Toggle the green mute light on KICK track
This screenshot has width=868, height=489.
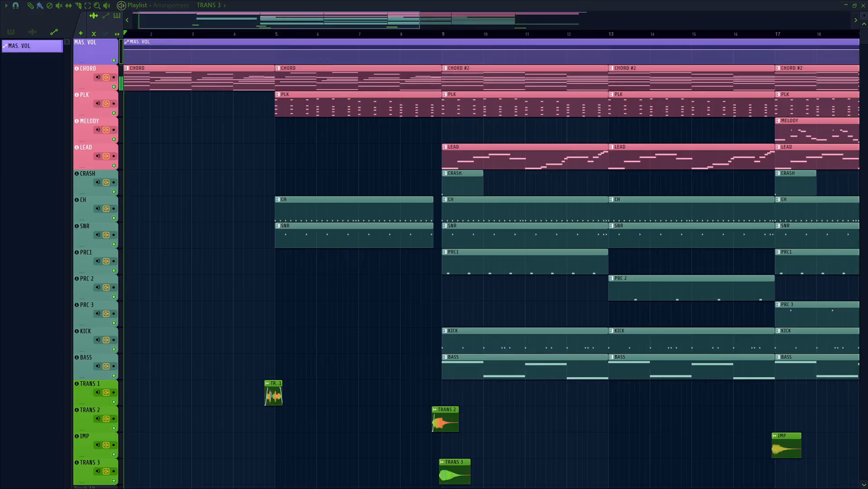click(x=114, y=349)
